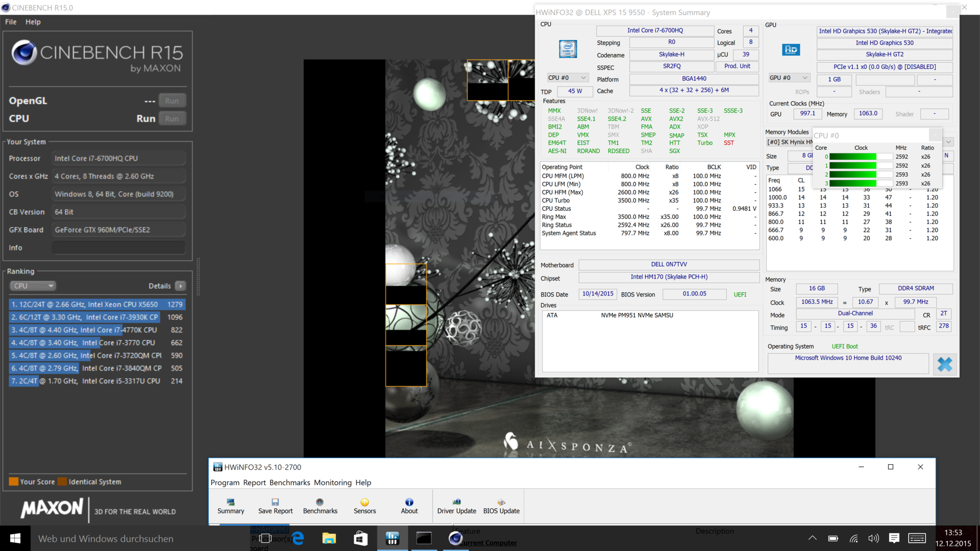Click the Details arrow in Ranking panel

pos(181,286)
